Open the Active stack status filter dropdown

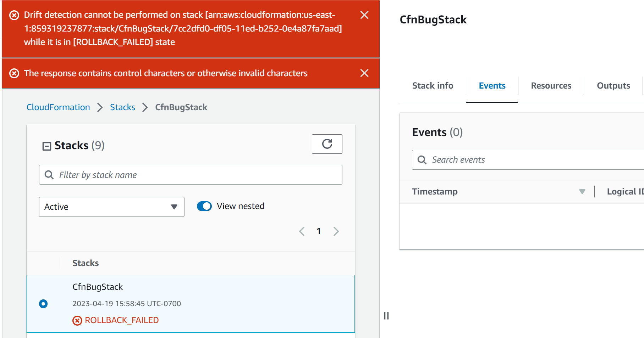click(111, 207)
